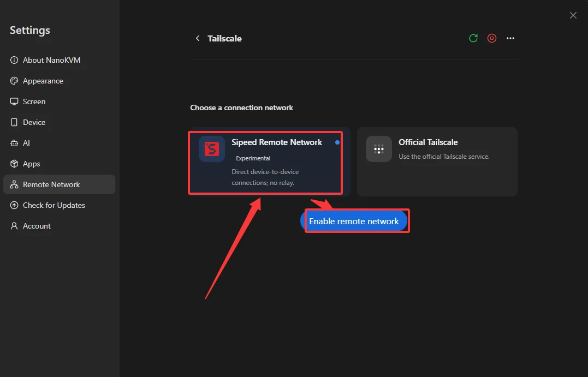Click the Screen monitor icon
Screen dimensions: 588x377
(x=14, y=101)
